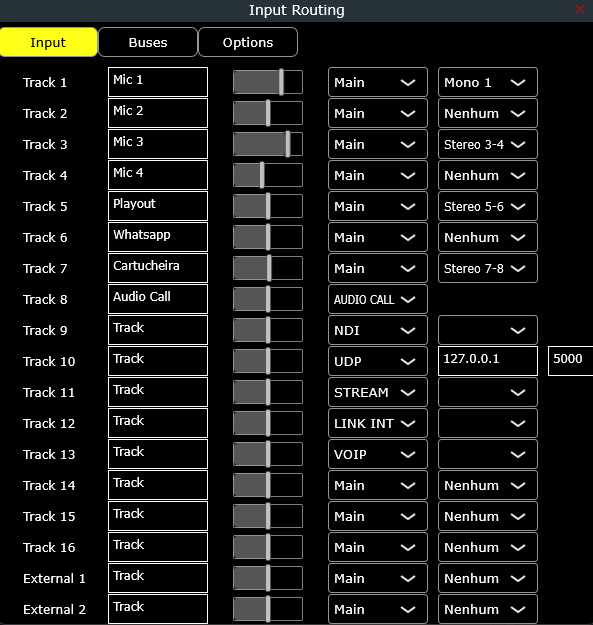The height and width of the screenshot is (625, 593).
Task: Click the Mic 2 name field
Action: click(x=158, y=113)
